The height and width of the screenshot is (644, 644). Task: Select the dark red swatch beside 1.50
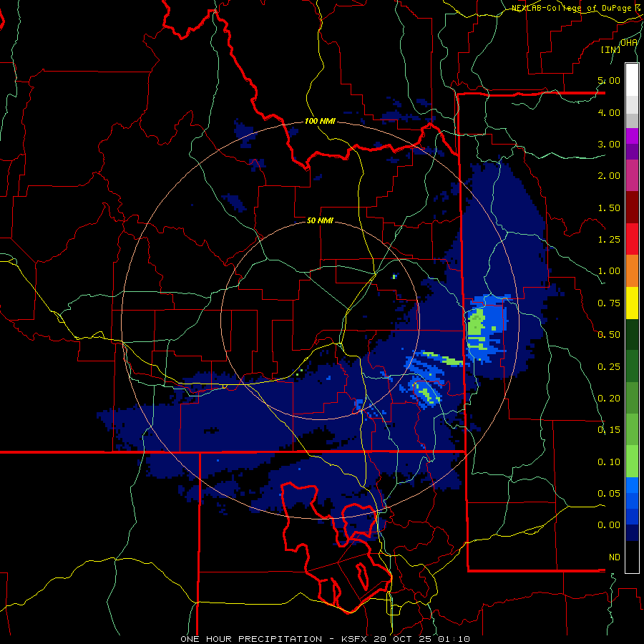click(x=632, y=208)
